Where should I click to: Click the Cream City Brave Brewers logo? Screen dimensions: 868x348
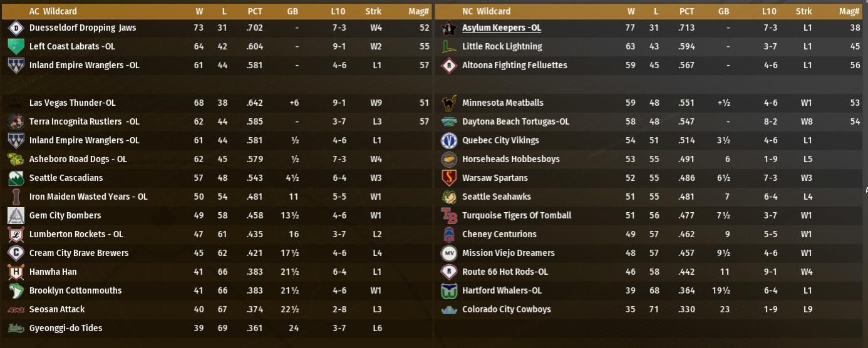point(16,253)
